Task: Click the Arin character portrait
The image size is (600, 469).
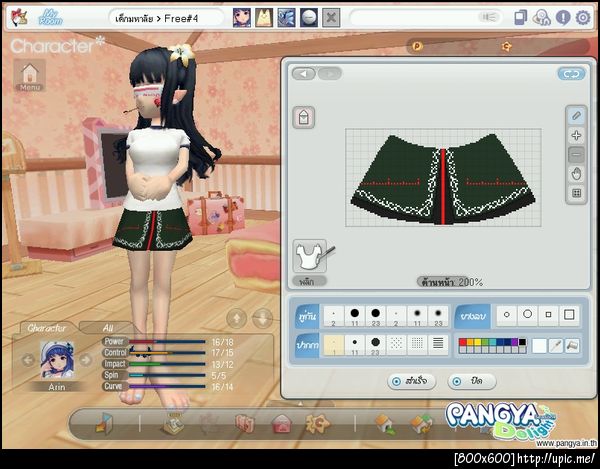Action: [x=57, y=360]
